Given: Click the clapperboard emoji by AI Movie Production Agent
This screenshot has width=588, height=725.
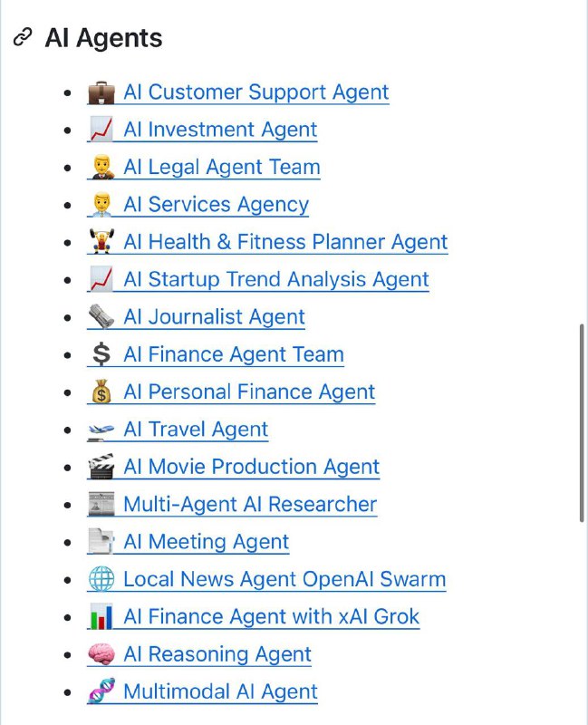Looking at the screenshot, I should coord(101,467).
